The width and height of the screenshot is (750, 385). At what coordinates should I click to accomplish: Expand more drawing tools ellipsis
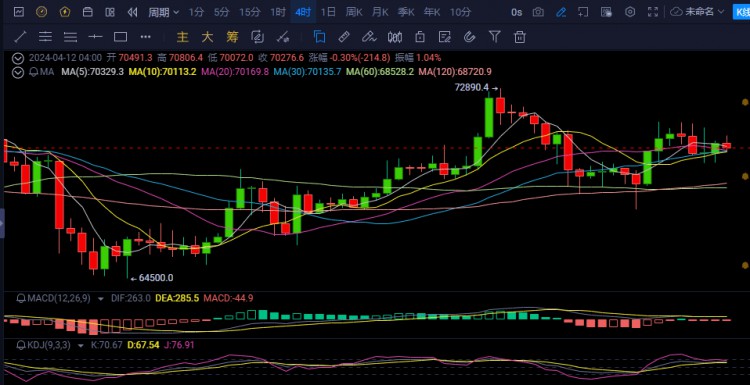pos(145,36)
